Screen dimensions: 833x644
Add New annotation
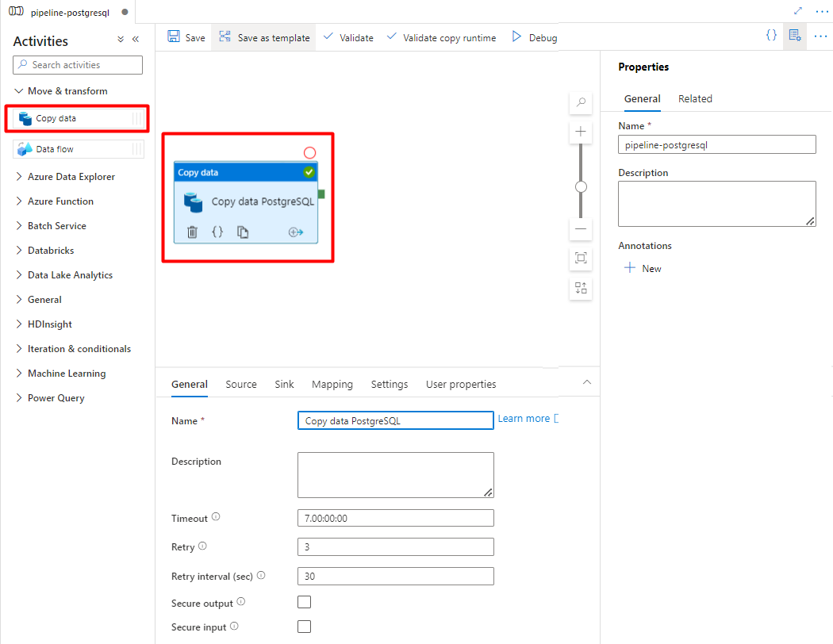(x=643, y=268)
